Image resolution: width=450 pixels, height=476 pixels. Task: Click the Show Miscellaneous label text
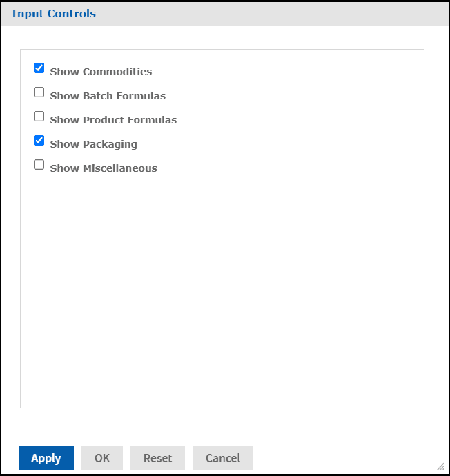104,168
